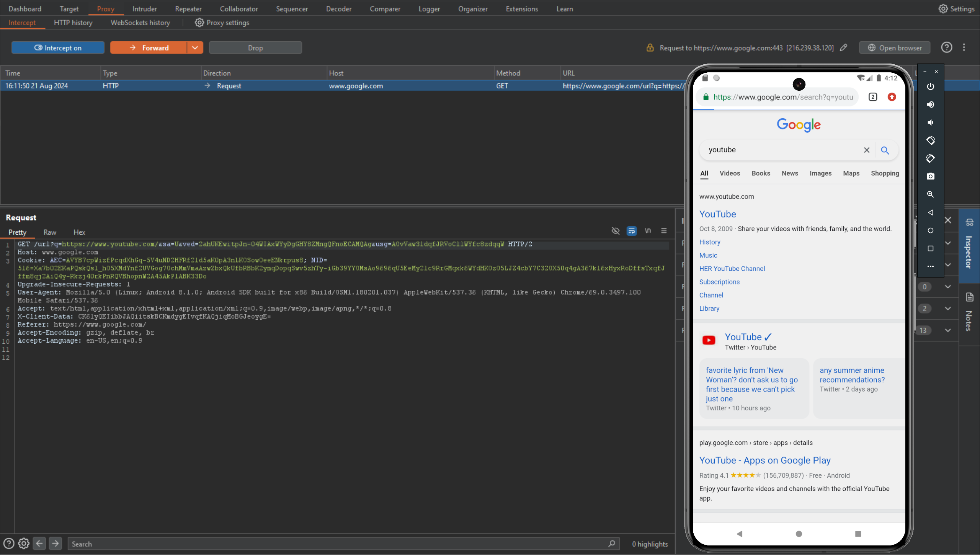Click the emulator power button icon
The width and height of the screenshot is (980, 555).
tap(930, 87)
